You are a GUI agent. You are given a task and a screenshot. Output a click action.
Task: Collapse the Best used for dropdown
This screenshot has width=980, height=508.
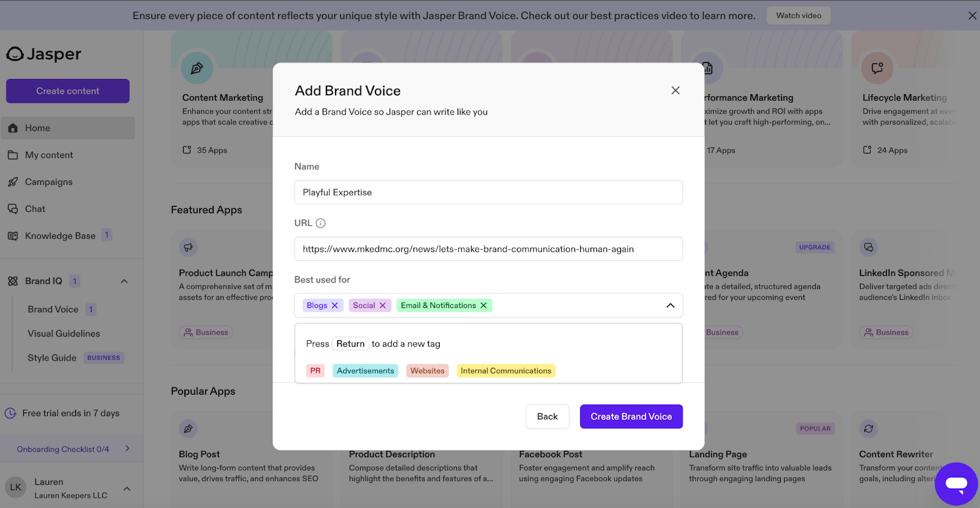coord(670,305)
